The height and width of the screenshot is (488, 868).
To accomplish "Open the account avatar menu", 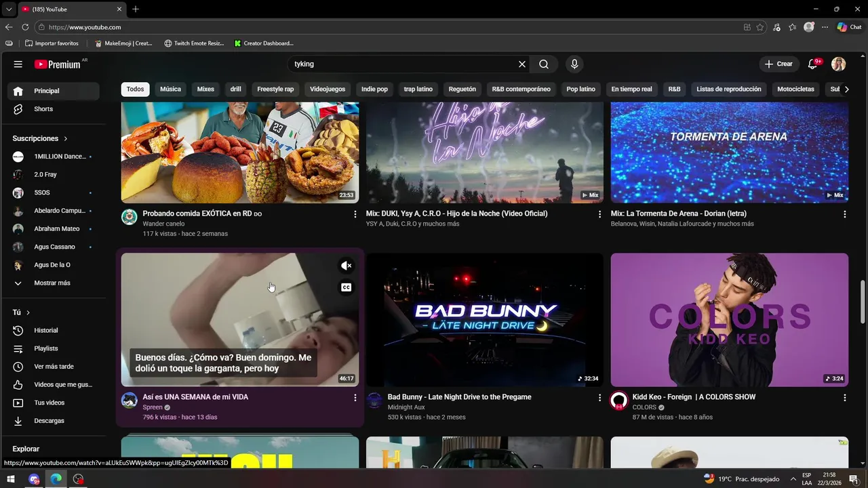I will click(x=839, y=64).
